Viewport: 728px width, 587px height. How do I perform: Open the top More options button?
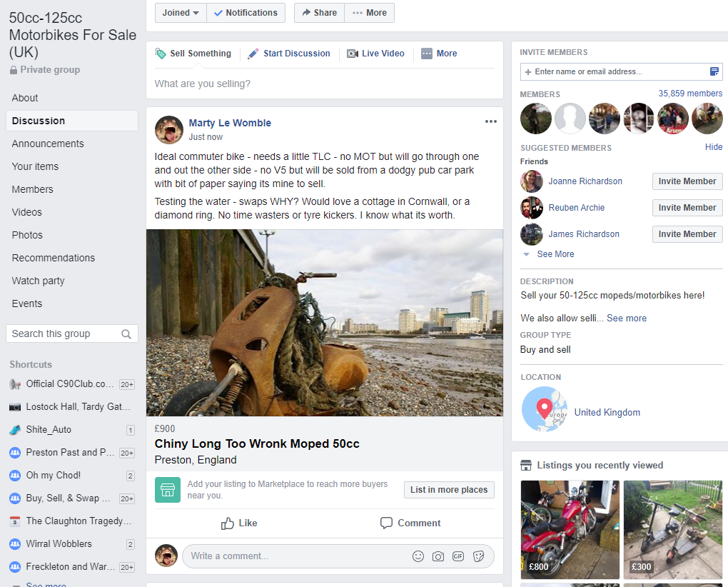point(370,13)
